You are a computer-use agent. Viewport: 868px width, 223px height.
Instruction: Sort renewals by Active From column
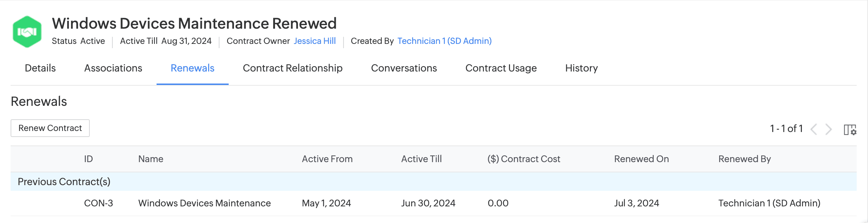coord(327,159)
